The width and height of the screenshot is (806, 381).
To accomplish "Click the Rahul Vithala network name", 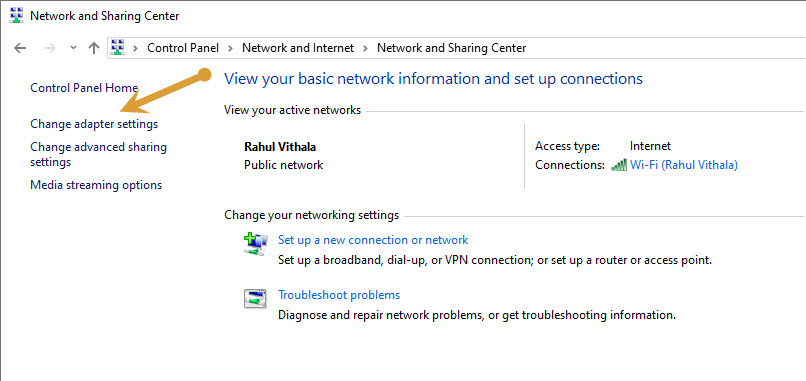I will [280, 147].
